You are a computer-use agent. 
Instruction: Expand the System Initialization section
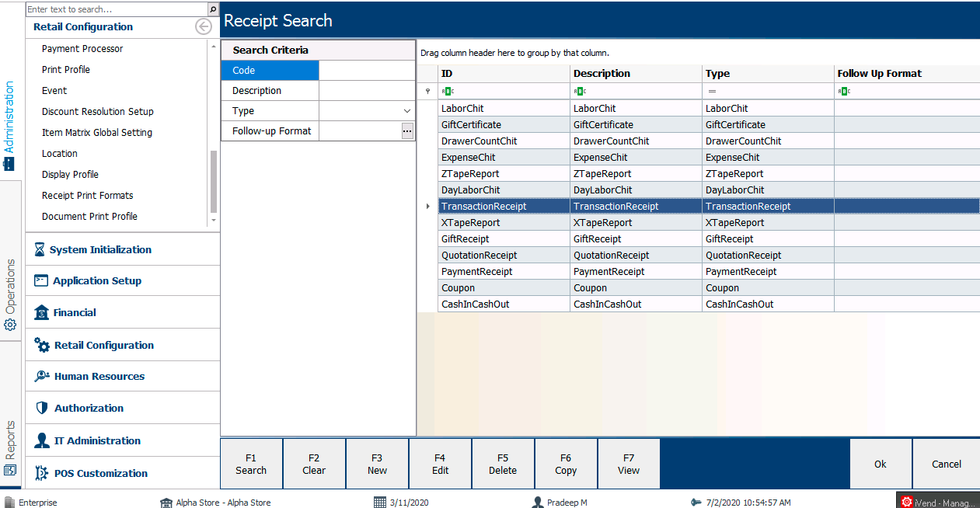coord(123,249)
